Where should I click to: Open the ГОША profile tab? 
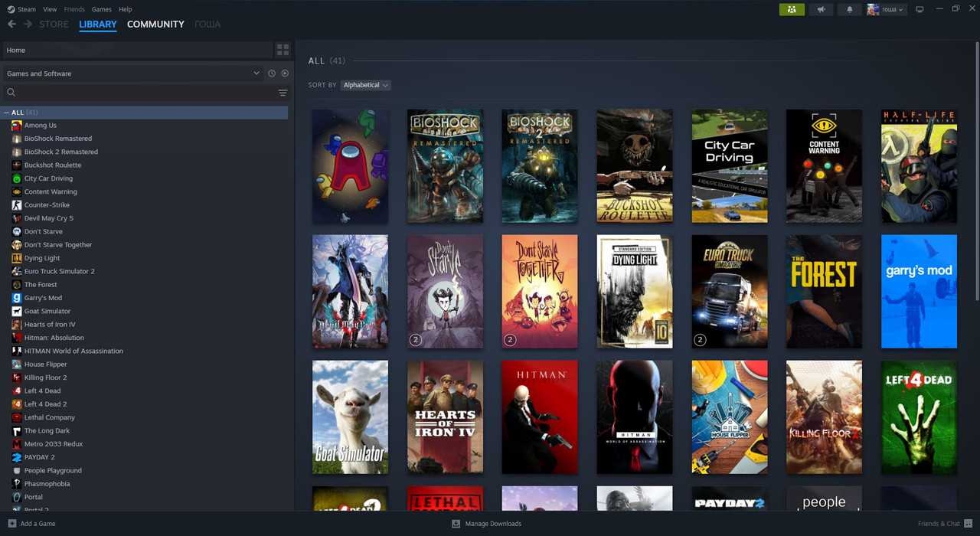[207, 25]
